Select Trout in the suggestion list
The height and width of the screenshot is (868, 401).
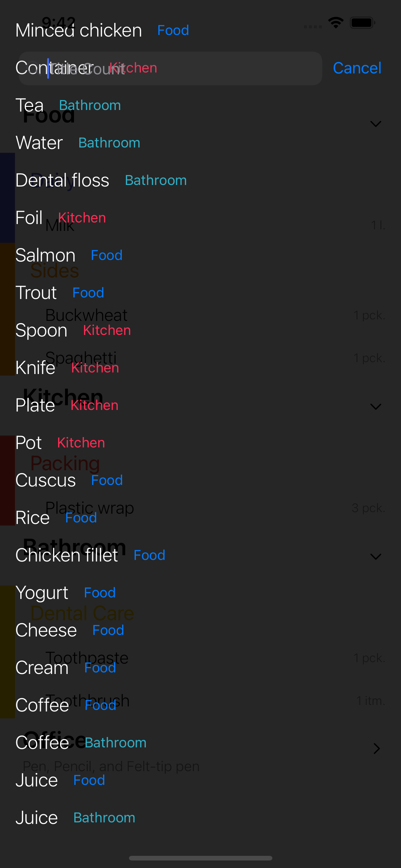36,293
